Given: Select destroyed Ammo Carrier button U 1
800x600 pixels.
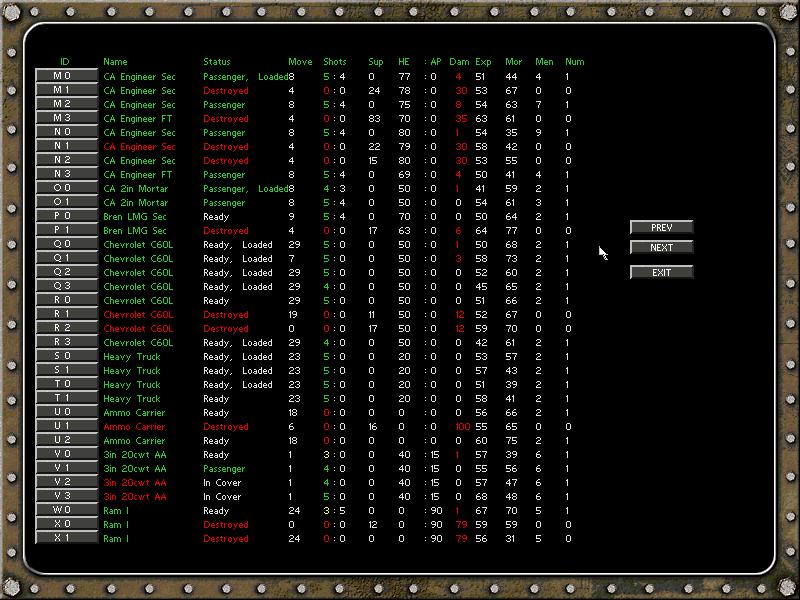Looking at the screenshot, I should [x=66, y=427].
